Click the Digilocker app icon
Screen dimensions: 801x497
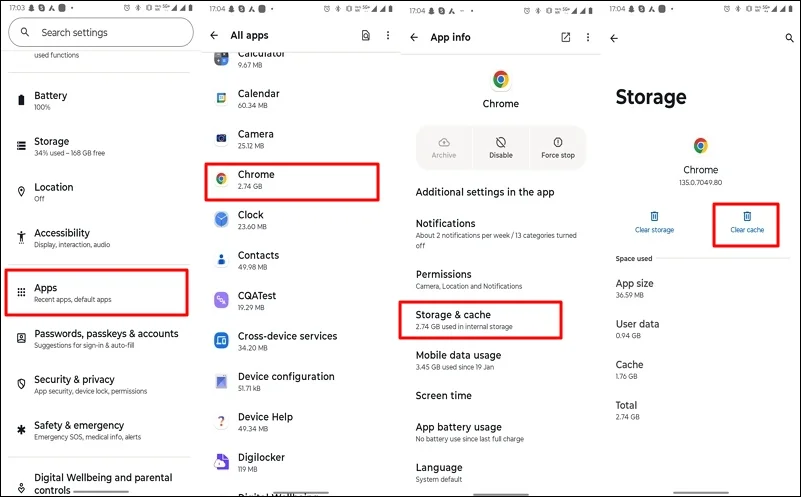221,462
